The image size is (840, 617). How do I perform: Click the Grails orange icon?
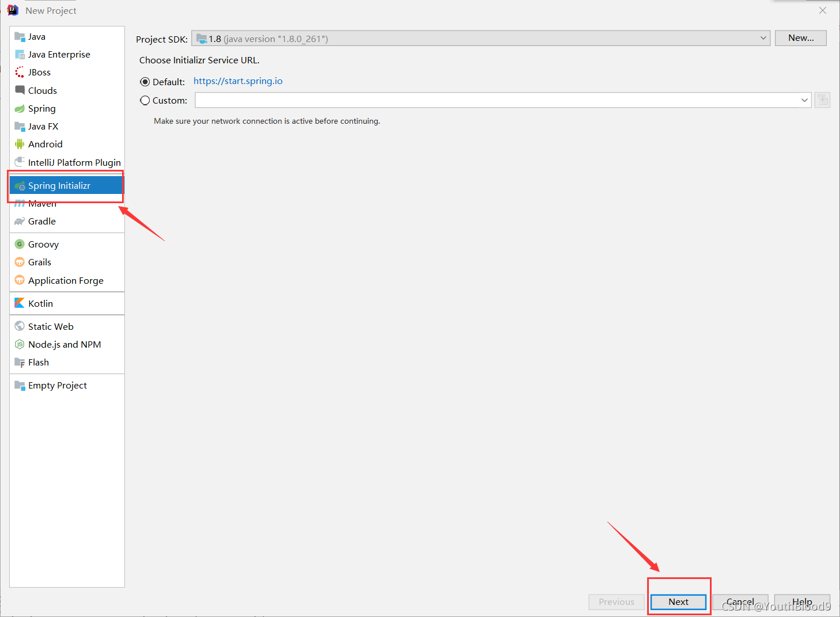[20, 262]
